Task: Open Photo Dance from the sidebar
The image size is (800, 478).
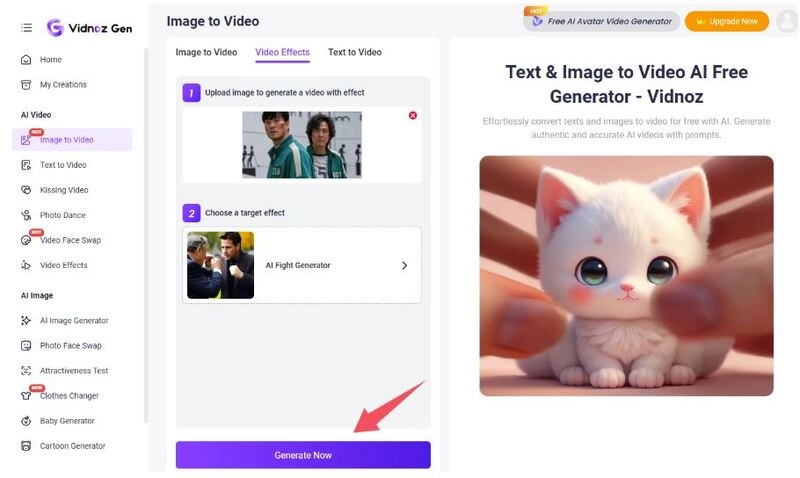Action: coord(63,215)
